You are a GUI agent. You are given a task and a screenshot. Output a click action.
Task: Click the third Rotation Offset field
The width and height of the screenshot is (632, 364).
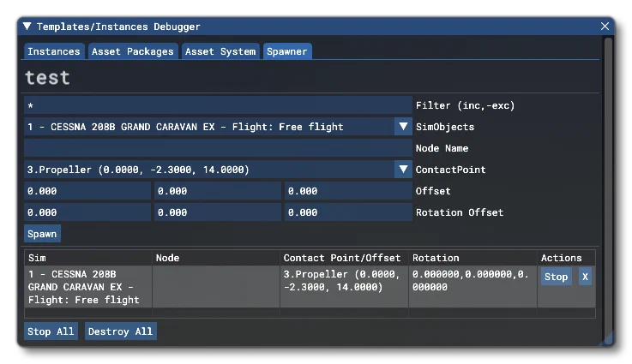348,212
